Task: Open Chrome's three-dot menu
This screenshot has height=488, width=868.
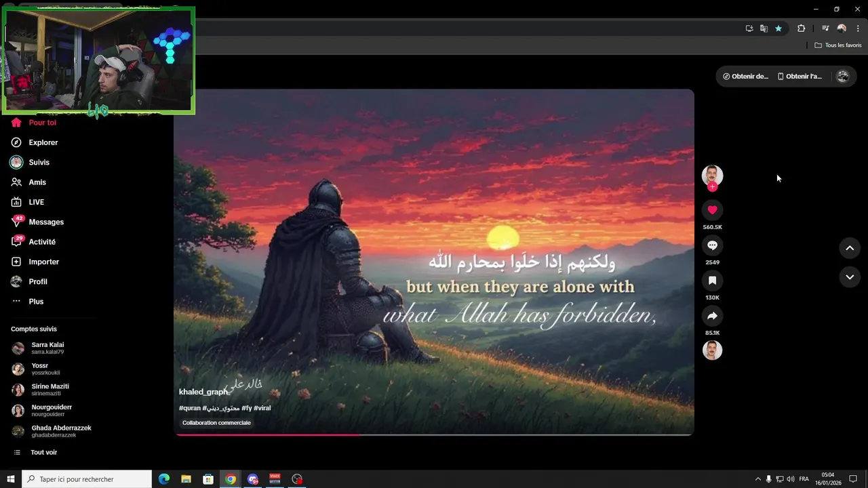Action: pos(858,28)
